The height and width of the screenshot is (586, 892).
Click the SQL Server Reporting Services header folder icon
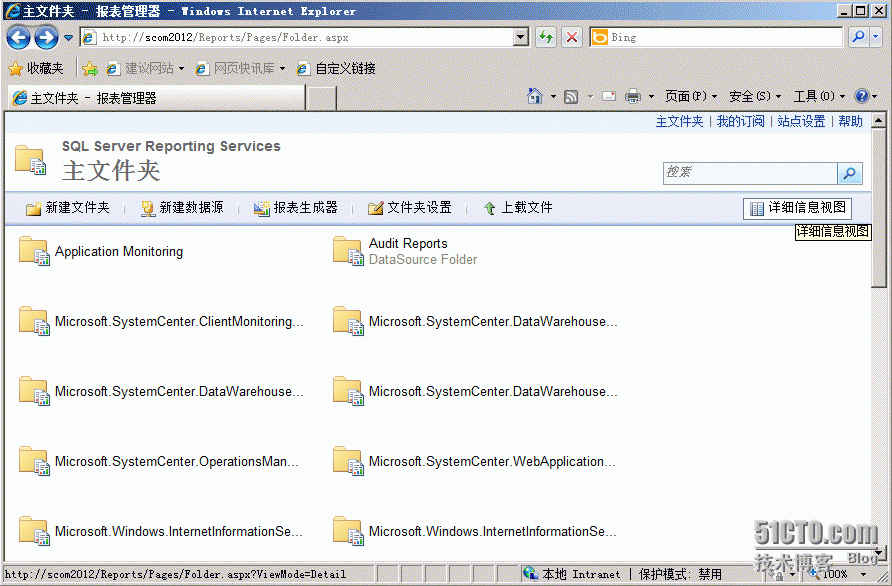pos(31,160)
